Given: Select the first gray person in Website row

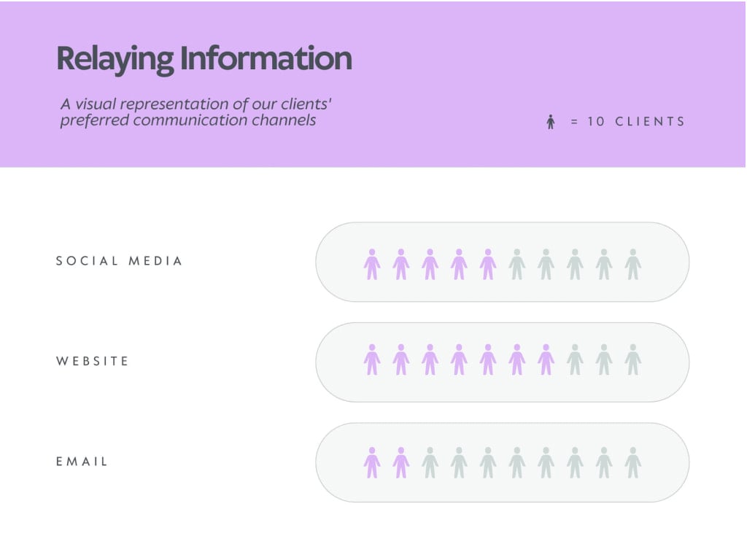Looking at the screenshot, I should click(575, 359).
